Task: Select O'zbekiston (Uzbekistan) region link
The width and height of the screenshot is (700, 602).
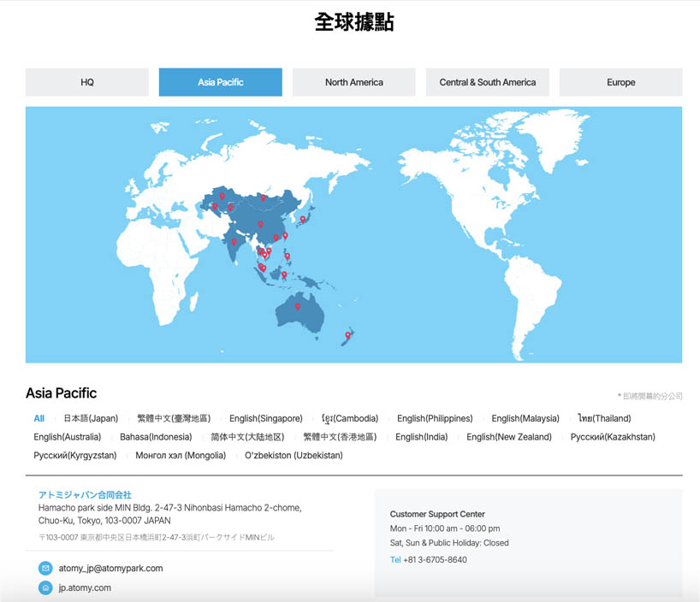Action: (294, 456)
